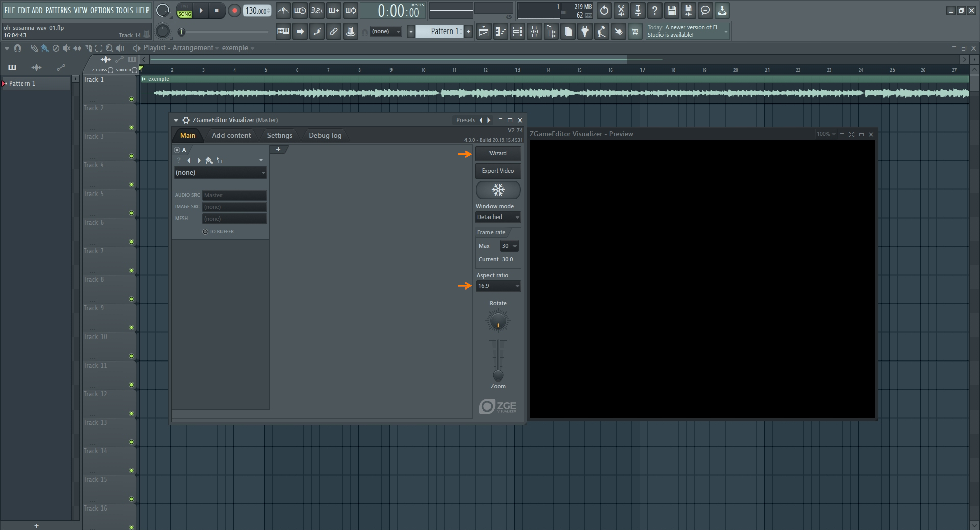Open the Window mode Detached dropdown
The height and width of the screenshot is (530, 980).
[x=498, y=218]
